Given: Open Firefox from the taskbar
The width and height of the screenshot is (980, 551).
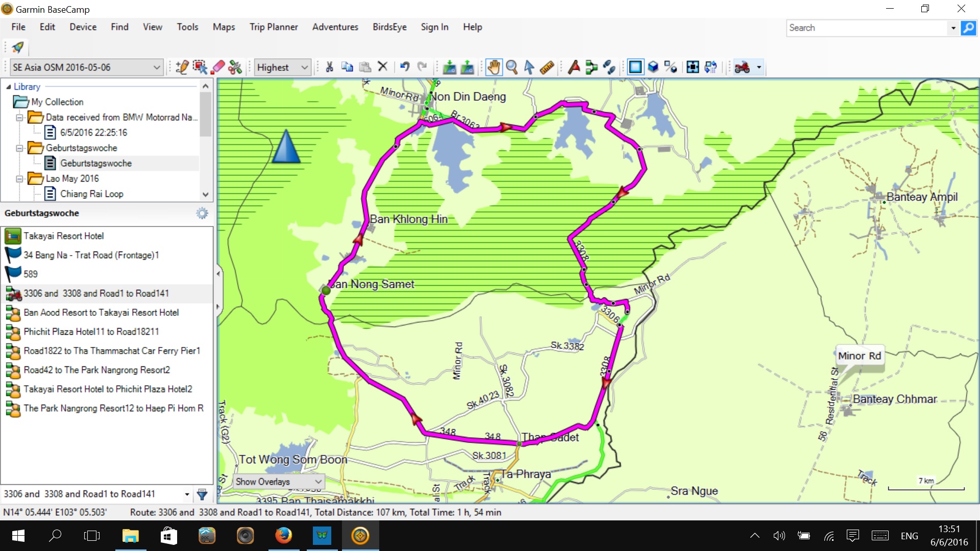Looking at the screenshot, I should point(283,536).
